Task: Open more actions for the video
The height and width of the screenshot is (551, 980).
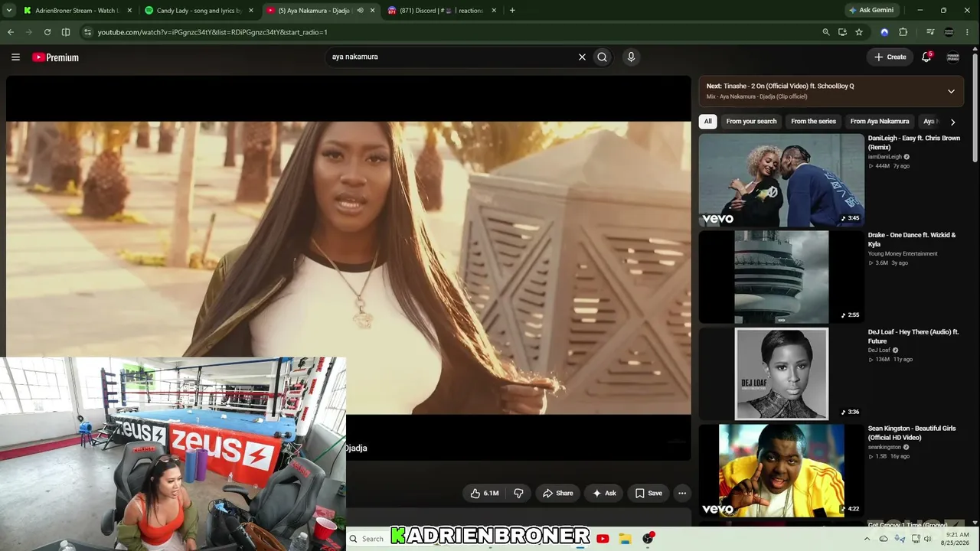Action: coord(682,494)
